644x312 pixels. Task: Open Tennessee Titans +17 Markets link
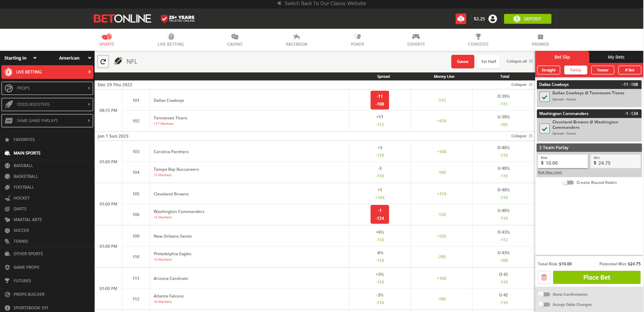[164, 123]
